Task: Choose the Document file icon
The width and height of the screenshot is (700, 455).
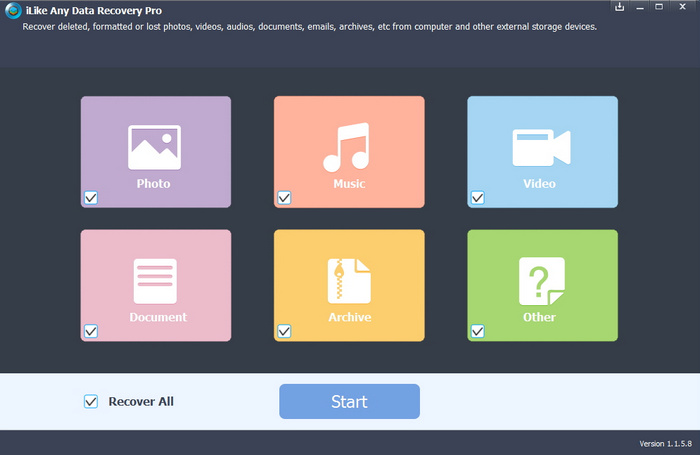Action: coord(154,281)
